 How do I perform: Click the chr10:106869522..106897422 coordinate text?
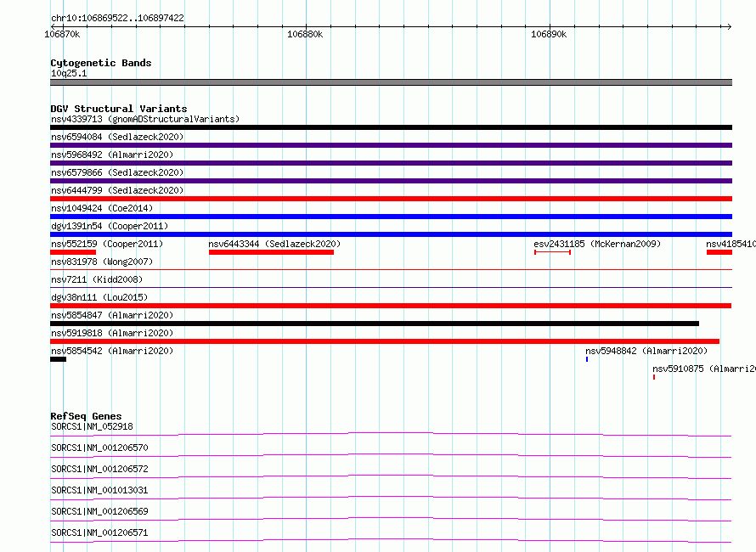[117, 18]
